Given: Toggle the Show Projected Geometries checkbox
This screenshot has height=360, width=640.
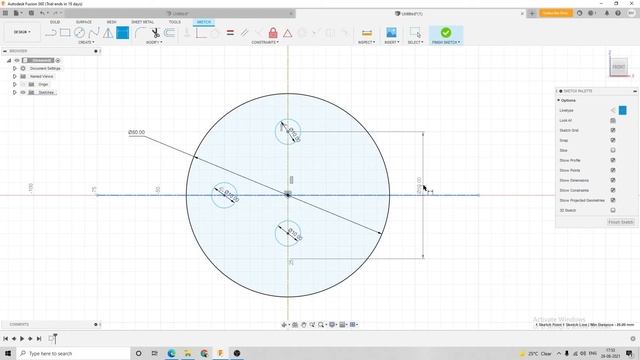Looking at the screenshot, I should click(613, 200).
